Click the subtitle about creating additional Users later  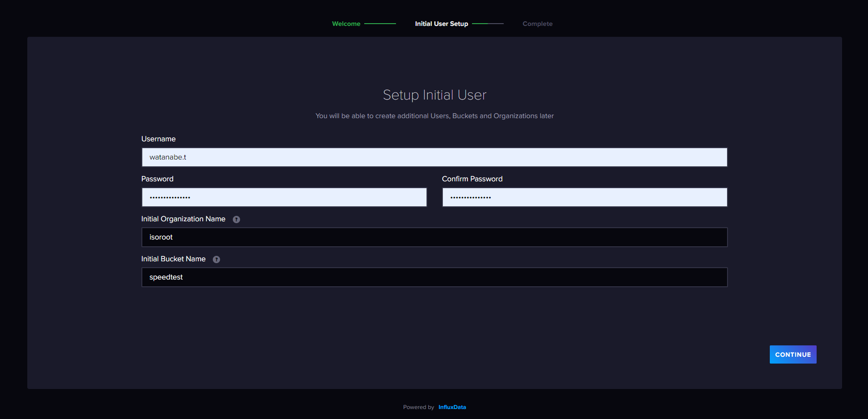pyautogui.click(x=434, y=116)
